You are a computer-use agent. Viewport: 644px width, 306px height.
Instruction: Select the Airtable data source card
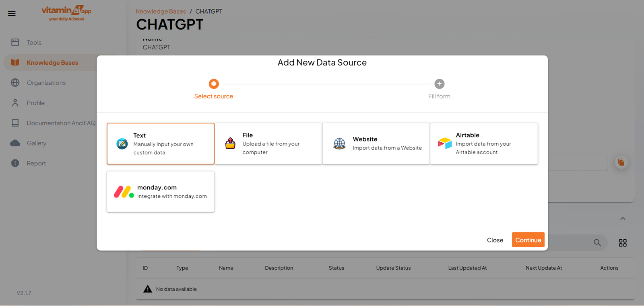[x=484, y=144]
